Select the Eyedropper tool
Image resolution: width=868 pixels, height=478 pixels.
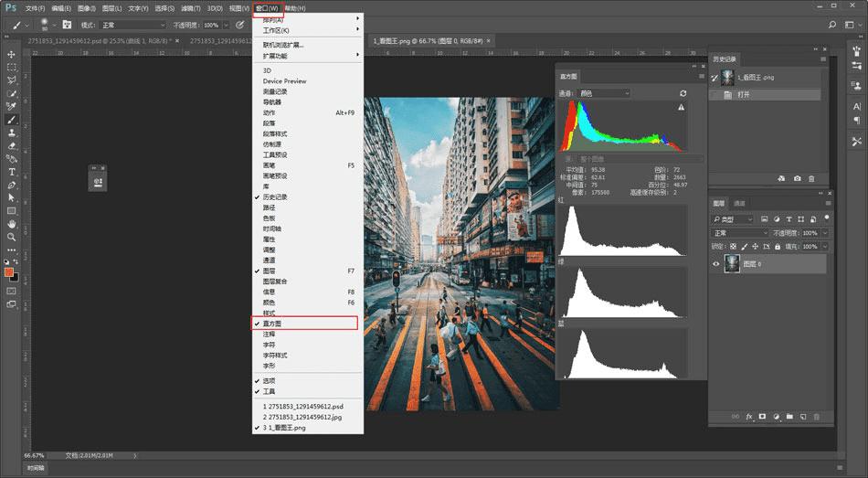(x=12, y=107)
